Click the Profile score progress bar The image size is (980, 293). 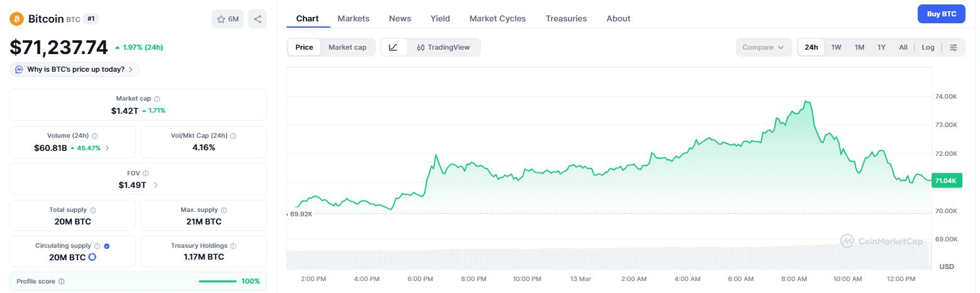(x=218, y=281)
